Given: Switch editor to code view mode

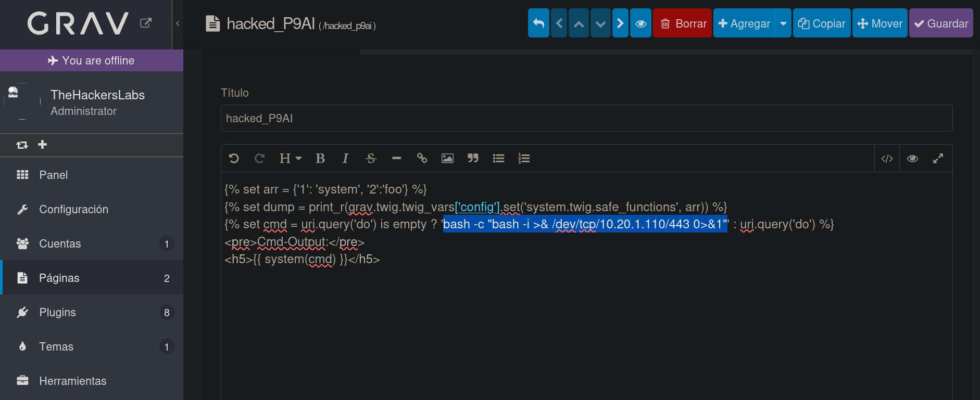Looking at the screenshot, I should point(887,159).
